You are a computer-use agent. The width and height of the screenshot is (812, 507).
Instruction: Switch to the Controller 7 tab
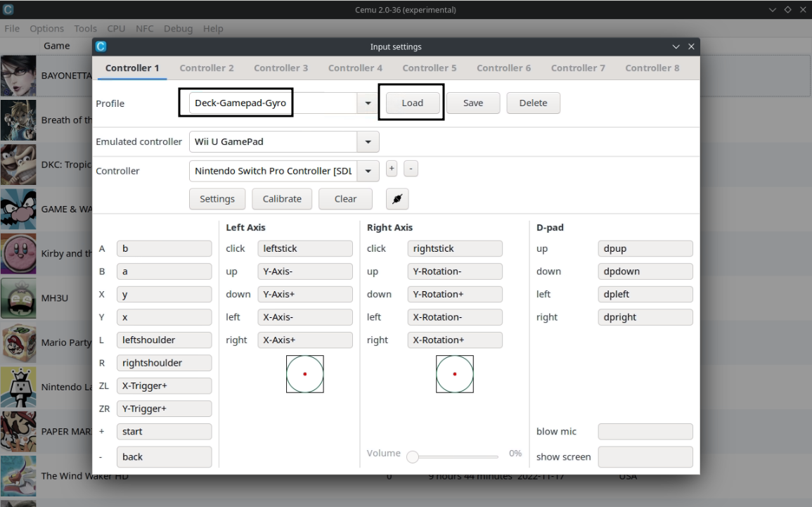578,68
